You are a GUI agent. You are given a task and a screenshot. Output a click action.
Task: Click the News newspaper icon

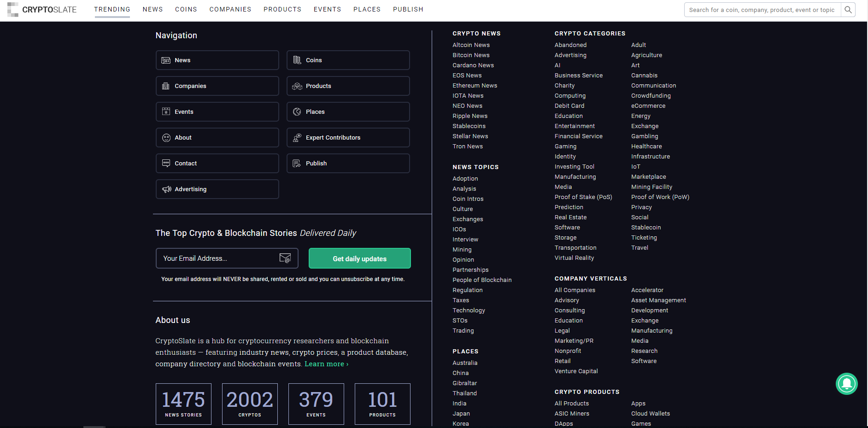[166, 60]
